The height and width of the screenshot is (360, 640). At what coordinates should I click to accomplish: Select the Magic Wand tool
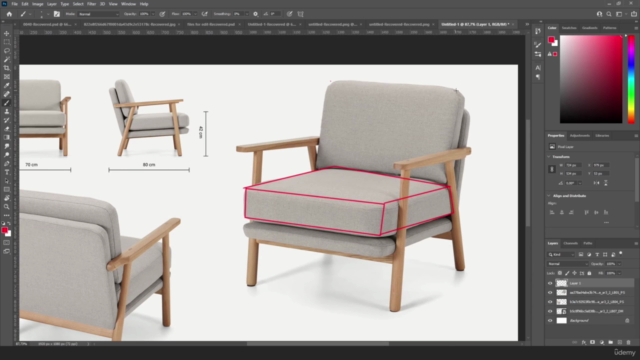point(7,59)
